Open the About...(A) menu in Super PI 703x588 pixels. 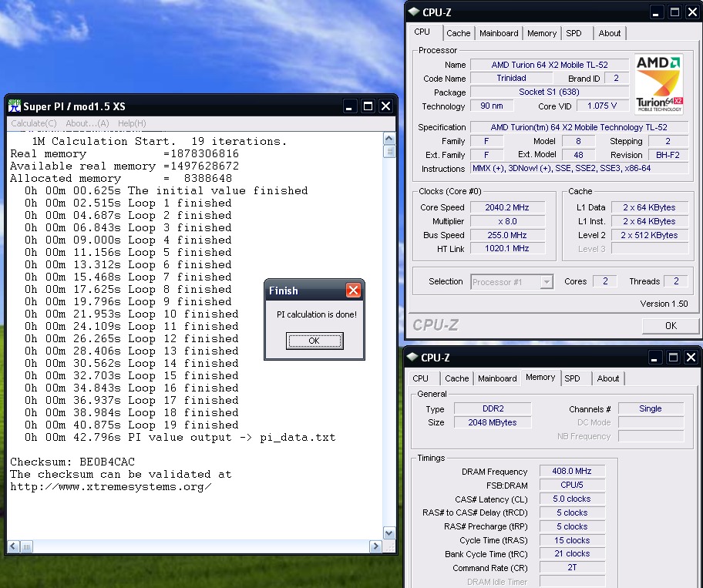pos(87,123)
